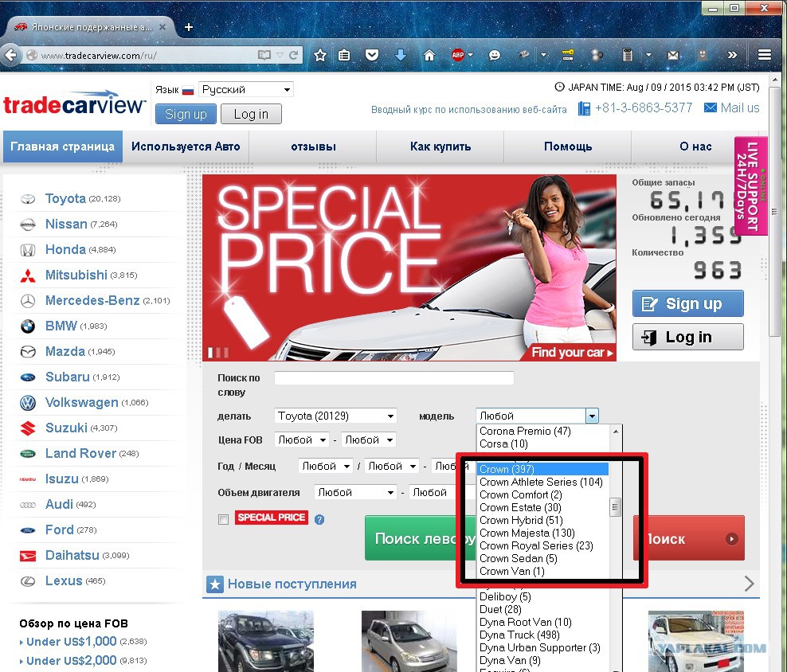
Task: Click in the Поиск по слову input field
Action: [x=394, y=378]
